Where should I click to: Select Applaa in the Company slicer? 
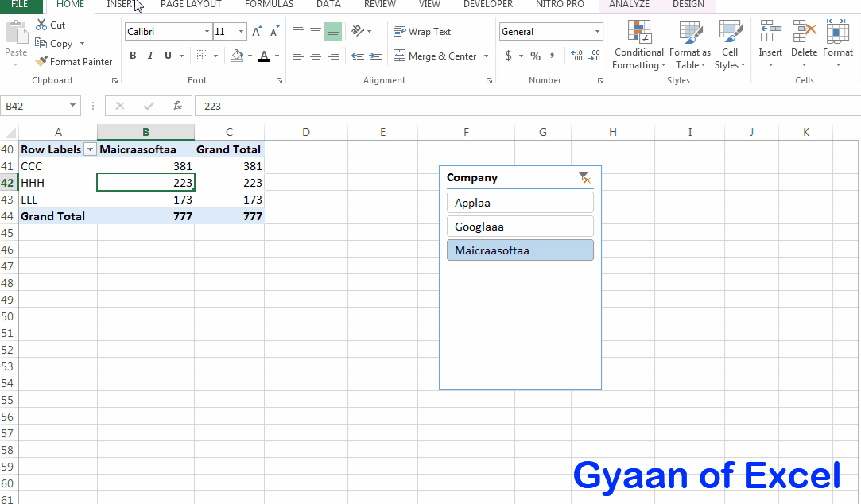(x=520, y=202)
